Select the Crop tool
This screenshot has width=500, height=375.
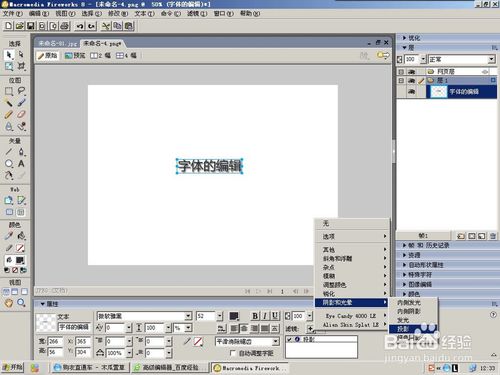pos(21,66)
